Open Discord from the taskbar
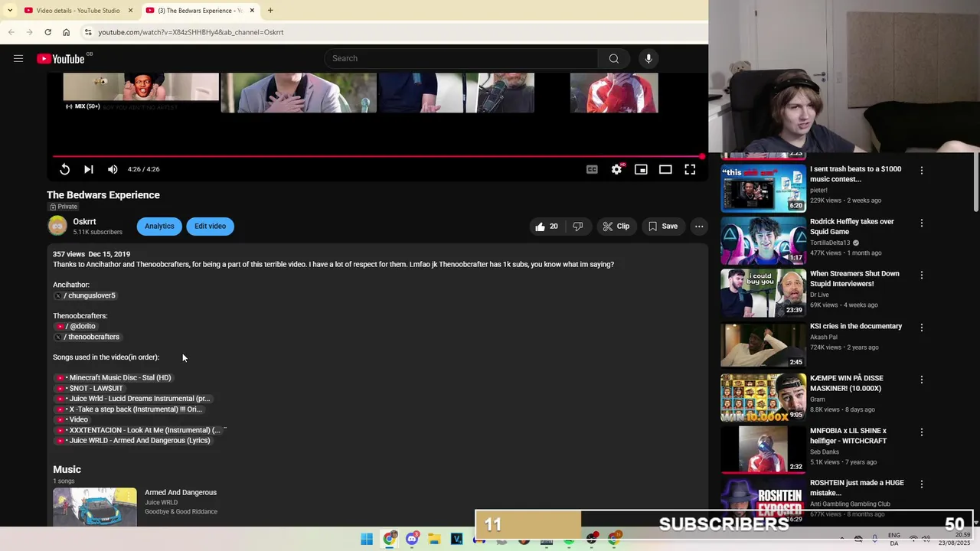 412,539
